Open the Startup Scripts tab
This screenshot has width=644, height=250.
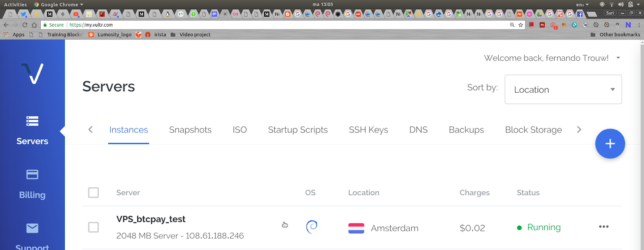(x=298, y=130)
